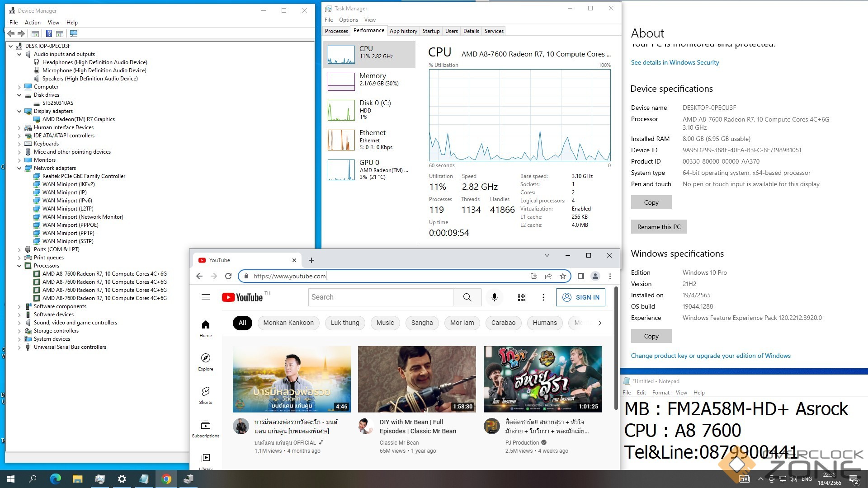Select AMD Radeon(TM) R7 Graphics device
The width and height of the screenshot is (868, 488).
point(78,119)
